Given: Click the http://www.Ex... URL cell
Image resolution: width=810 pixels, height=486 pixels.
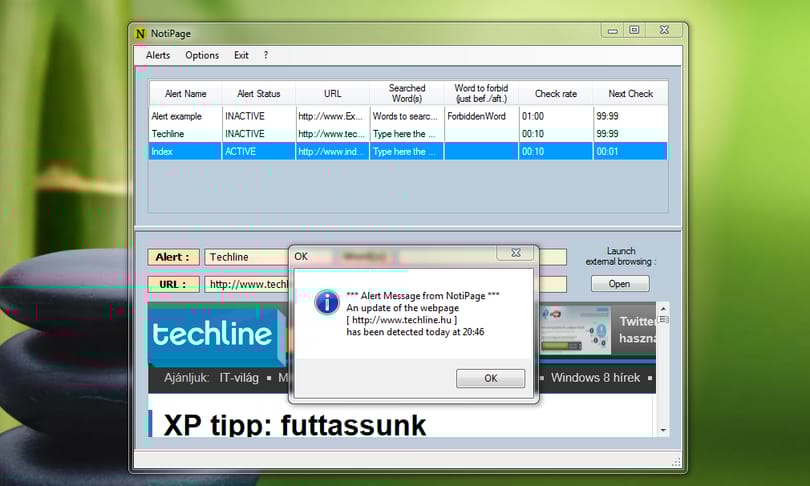Looking at the screenshot, I should pyautogui.click(x=331, y=116).
